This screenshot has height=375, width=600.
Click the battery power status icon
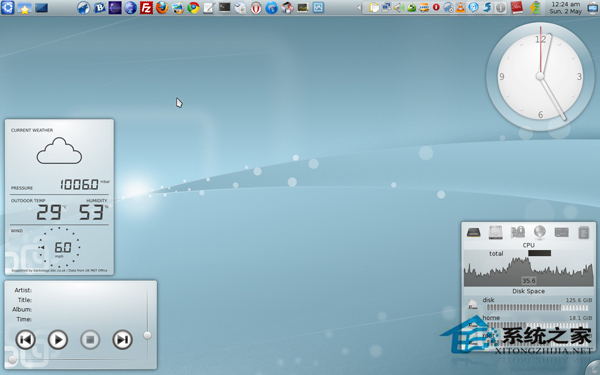coord(535,7)
